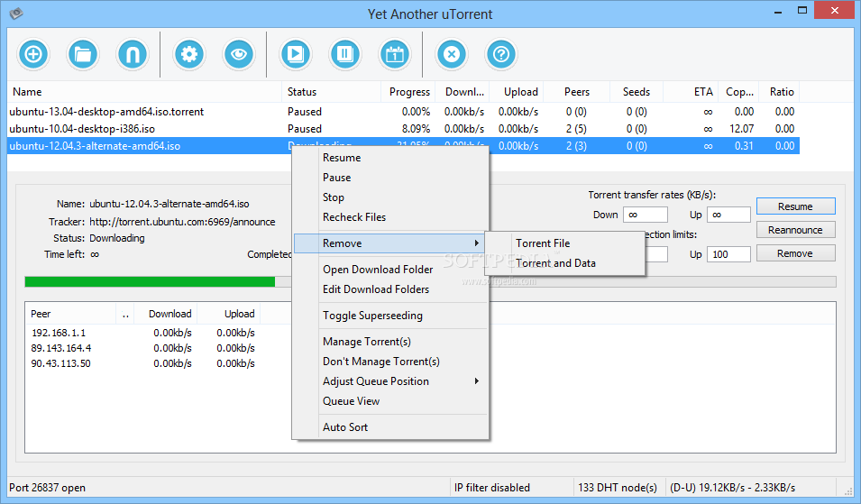Click the Upload column header in peer list
The height and width of the screenshot is (504, 861).
click(x=228, y=314)
